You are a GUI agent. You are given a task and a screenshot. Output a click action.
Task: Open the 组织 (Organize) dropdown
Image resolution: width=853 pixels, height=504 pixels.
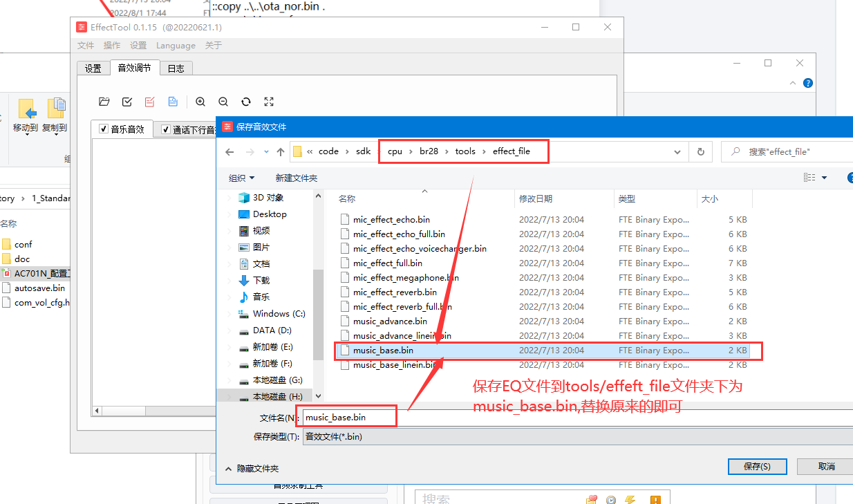(241, 178)
